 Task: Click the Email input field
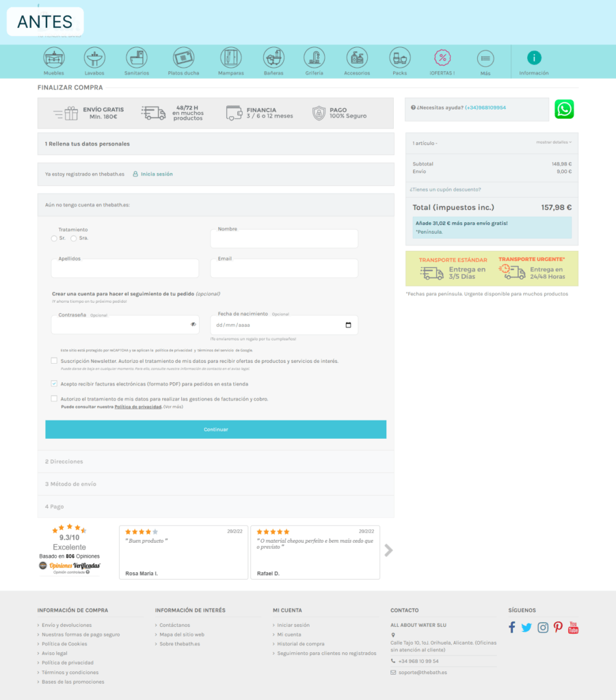(x=284, y=269)
